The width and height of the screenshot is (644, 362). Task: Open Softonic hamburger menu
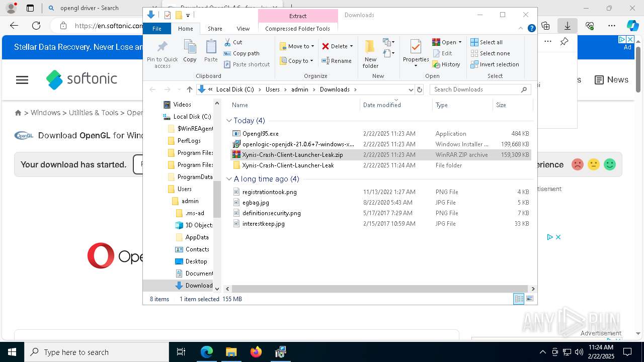click(x=22, y=80)
